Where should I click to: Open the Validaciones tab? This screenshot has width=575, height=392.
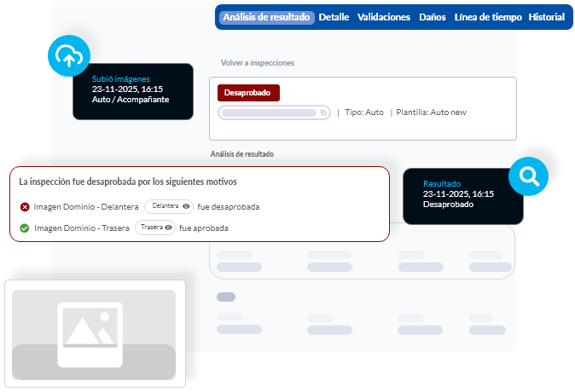(x=384, y=17)
